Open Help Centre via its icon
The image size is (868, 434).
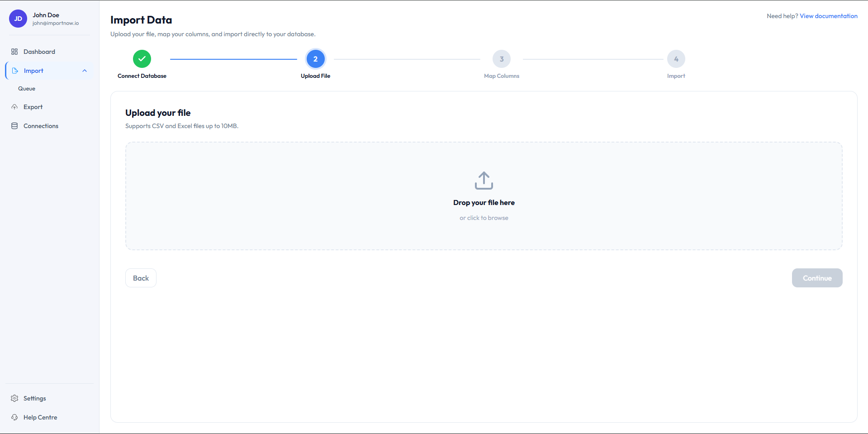coord(15,417)
